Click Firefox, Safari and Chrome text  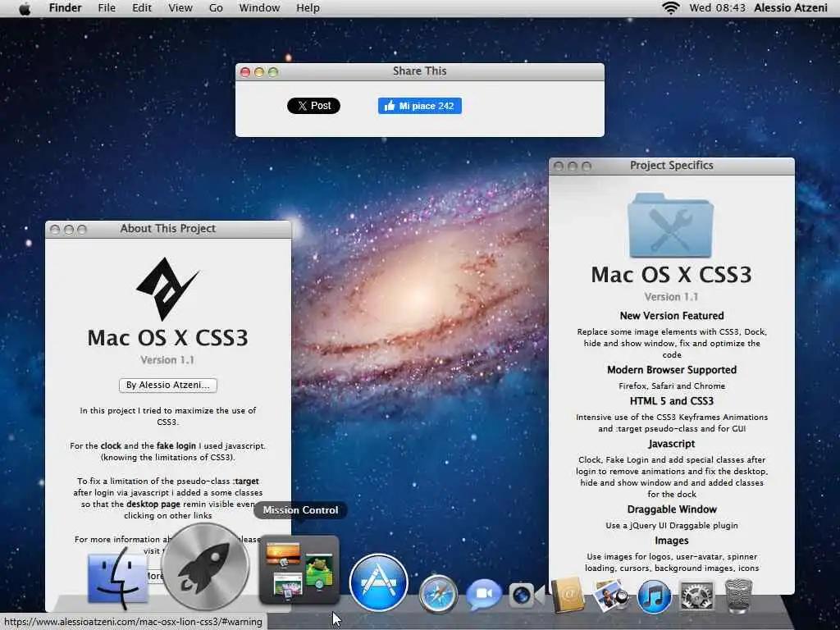(x=672, y=386)
